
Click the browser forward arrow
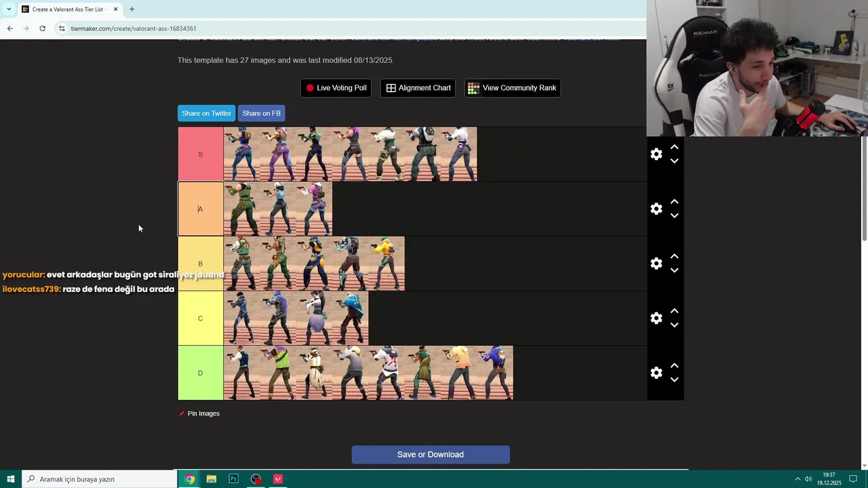click(26, 28)
